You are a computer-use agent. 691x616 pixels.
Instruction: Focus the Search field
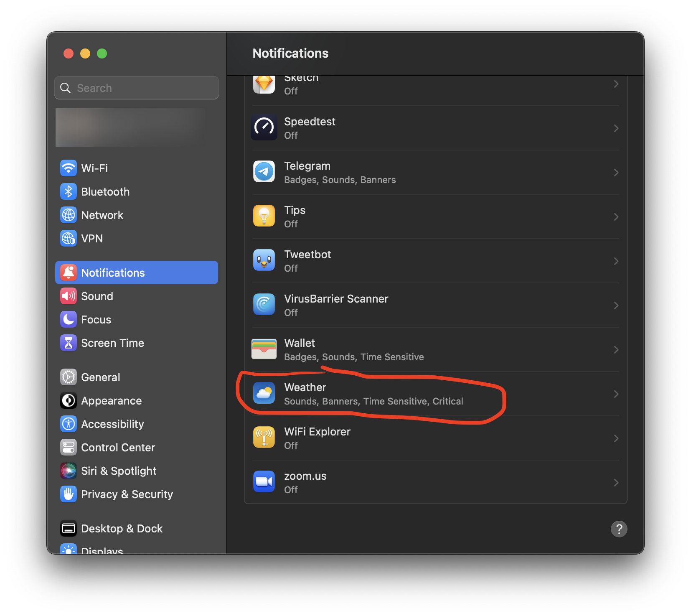137,88
